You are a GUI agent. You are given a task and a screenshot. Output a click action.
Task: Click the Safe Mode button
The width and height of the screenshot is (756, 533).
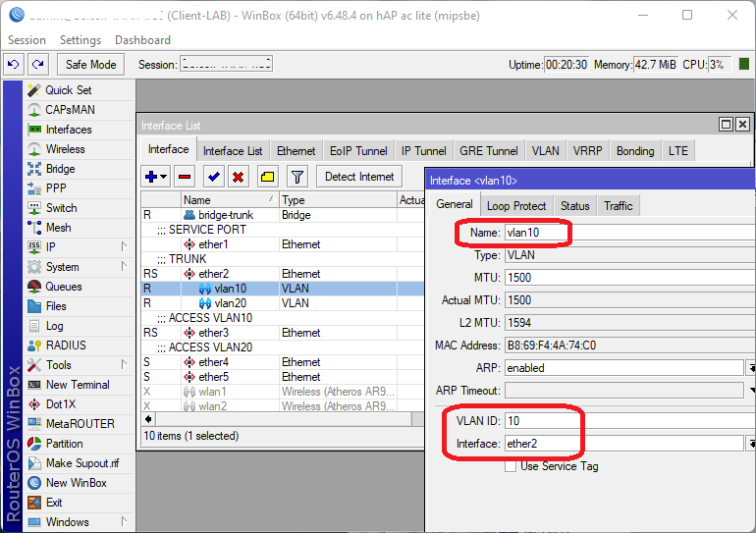tap(90, 65)
